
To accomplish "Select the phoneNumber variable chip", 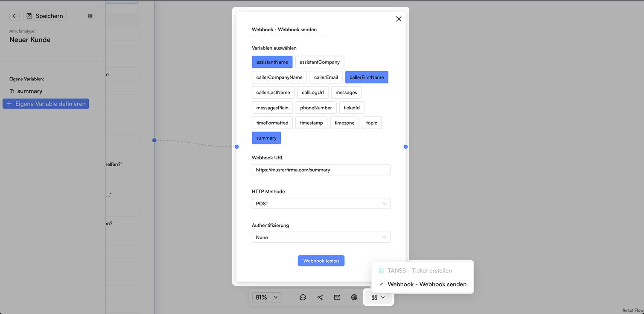I will 316,108.
